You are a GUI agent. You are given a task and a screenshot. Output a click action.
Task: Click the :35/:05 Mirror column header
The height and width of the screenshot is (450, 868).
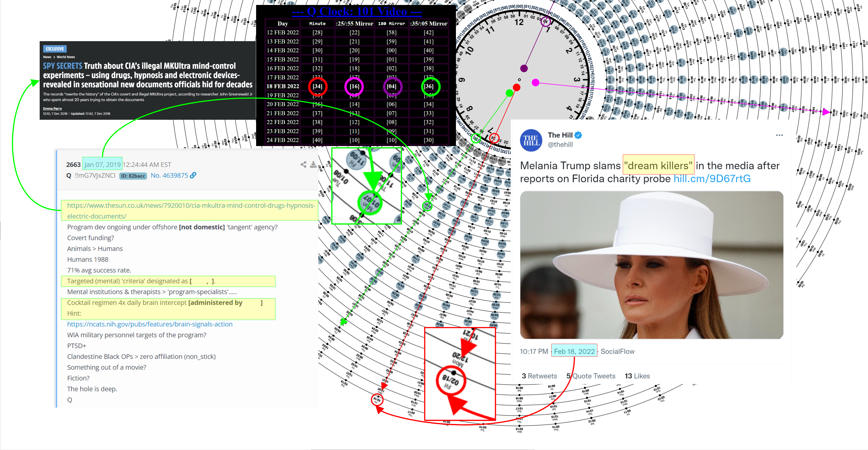pyautogui.click(x=429, y=24)
